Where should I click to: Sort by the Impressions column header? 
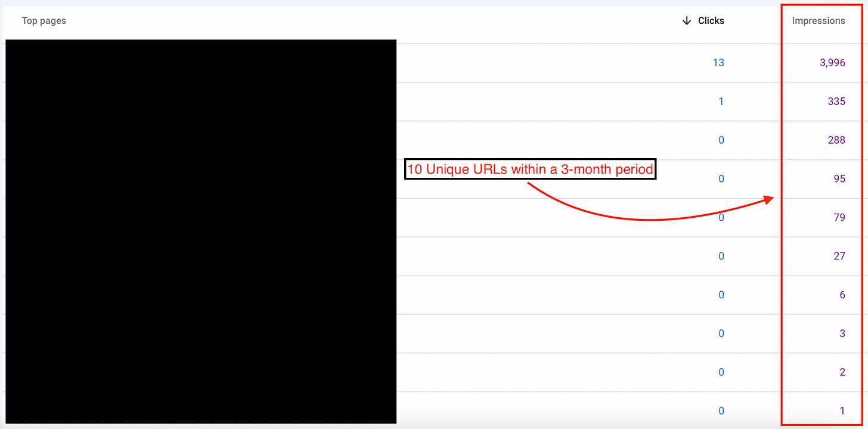pos(819,21)
